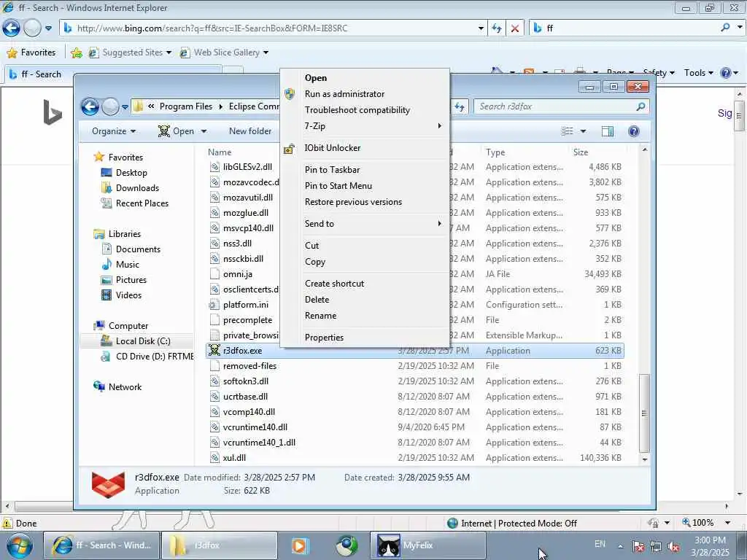Choose Pin to Start Menu
Screen dimensions: 747x560
338,186
